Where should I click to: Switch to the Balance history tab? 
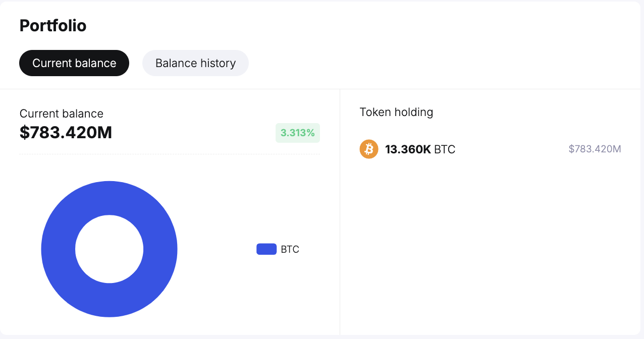pos(195,63)
